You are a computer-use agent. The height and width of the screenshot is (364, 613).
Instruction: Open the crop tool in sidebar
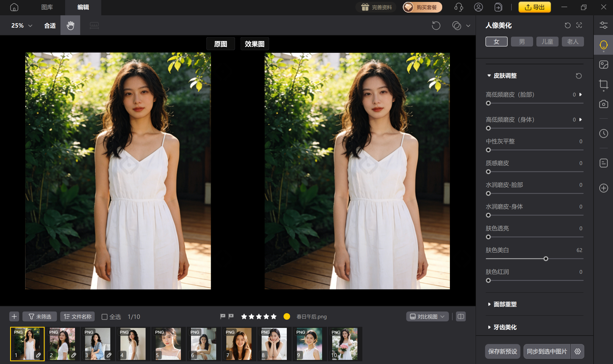[603, 85]
